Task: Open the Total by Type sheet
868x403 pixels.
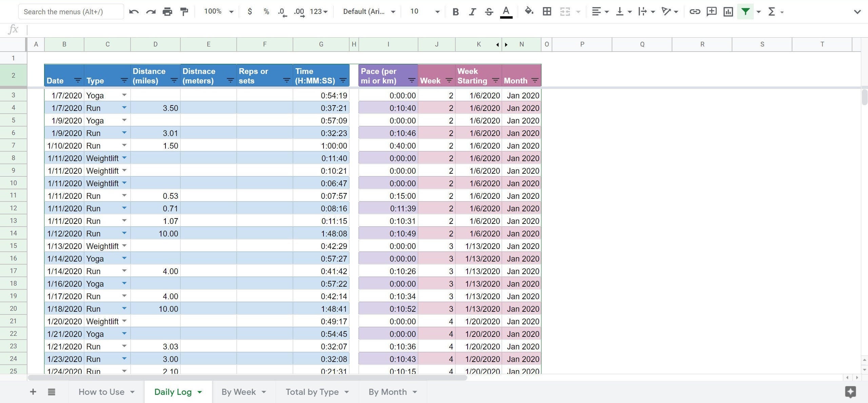Action: pos(312,392)
